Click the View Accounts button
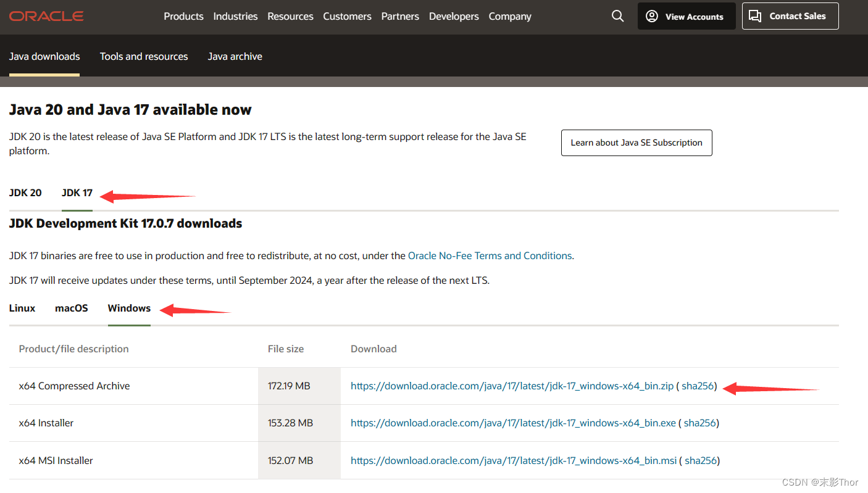The image size is (868, 493). pos(686,16)
